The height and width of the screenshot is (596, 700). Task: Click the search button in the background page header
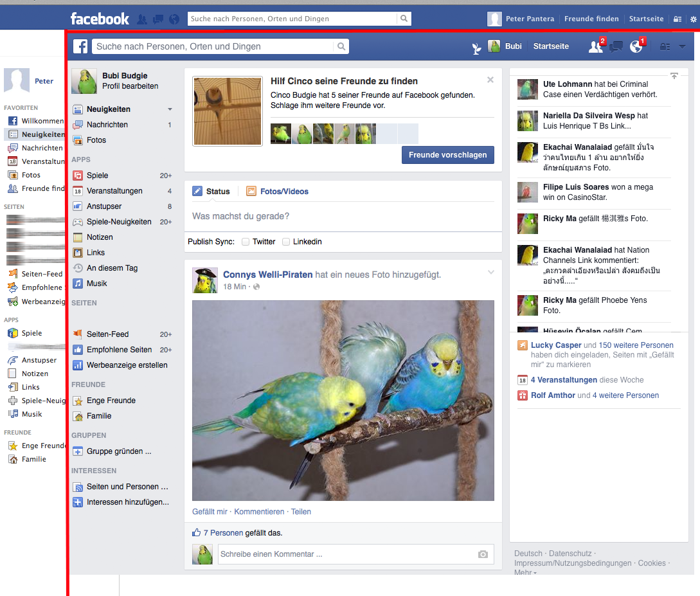(x=404, y=19)
